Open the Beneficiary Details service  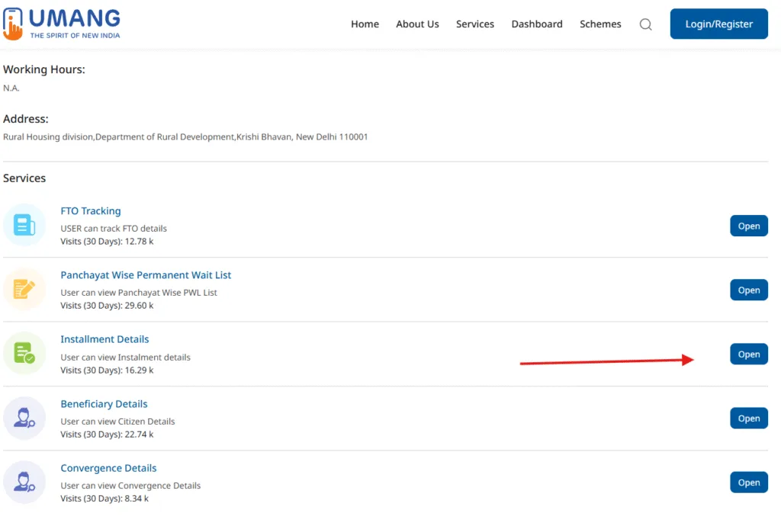[x=749, y=418]
